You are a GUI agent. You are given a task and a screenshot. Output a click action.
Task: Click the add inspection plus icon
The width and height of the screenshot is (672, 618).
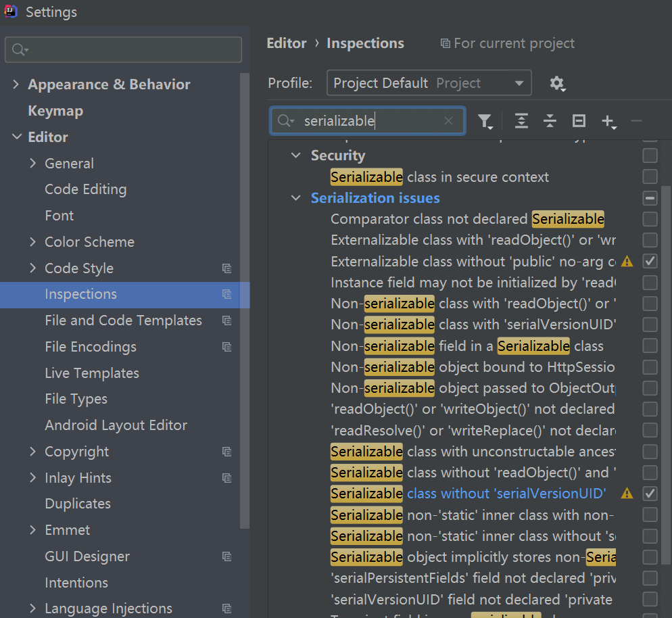(x=608, y=121)
